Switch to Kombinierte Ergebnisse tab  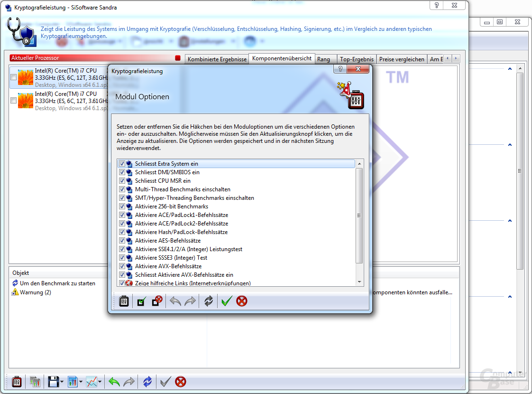217,59
